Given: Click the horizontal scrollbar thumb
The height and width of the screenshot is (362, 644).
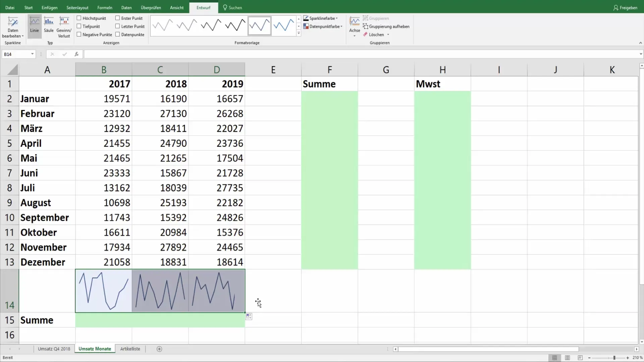Looking at the screenshot, I should pos(488,349).
